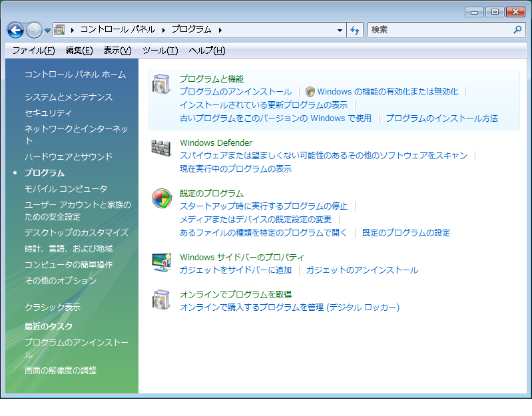Click ガジェットのアンインストール
Screen dimensions: 532x416
pyautogui.click(x=362, y=270)
